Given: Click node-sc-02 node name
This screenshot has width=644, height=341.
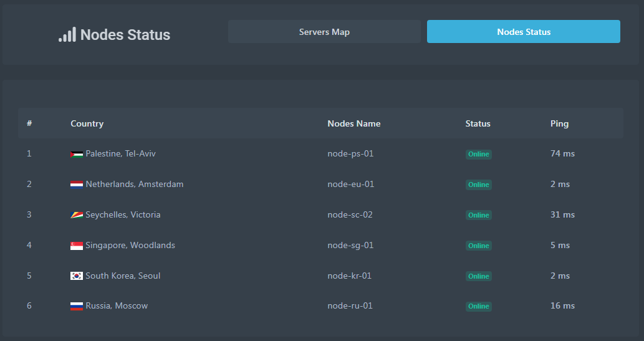Looking at the screenshot, I should [350, 214].
